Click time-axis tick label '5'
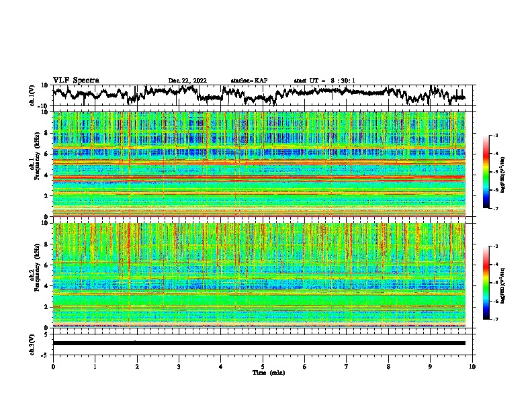The image size is (532, 411). point(263,367)
